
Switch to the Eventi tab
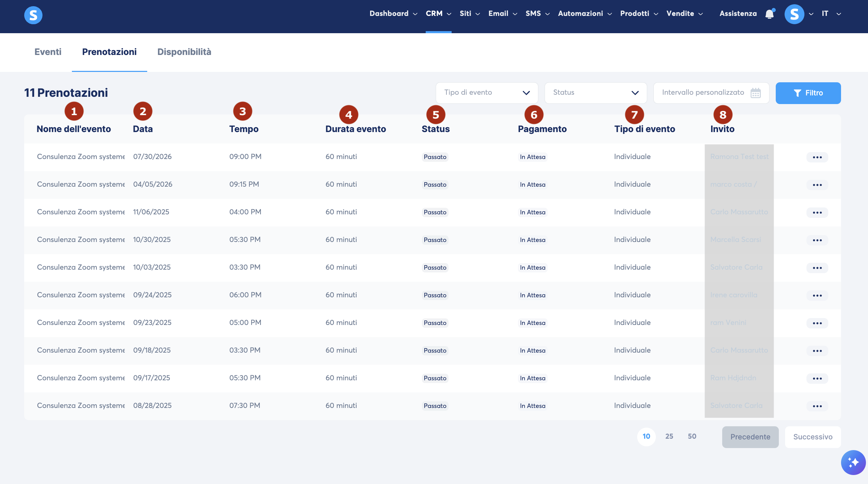point(48,52)
